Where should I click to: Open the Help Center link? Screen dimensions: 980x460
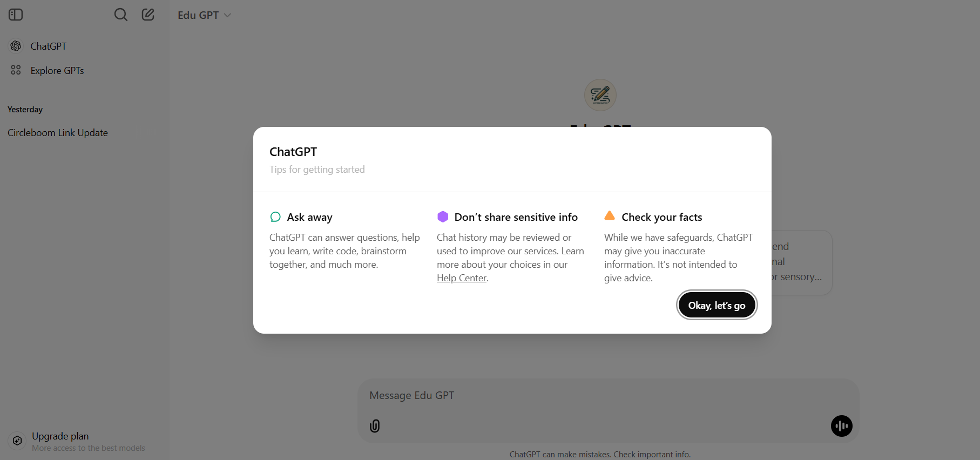(461, 278)
